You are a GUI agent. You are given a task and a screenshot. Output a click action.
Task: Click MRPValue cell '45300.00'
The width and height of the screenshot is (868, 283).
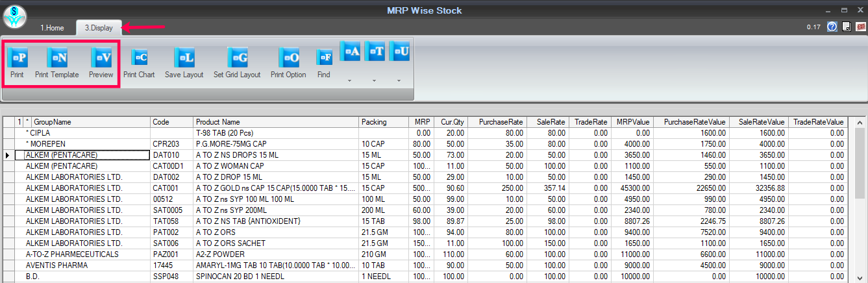632,188
